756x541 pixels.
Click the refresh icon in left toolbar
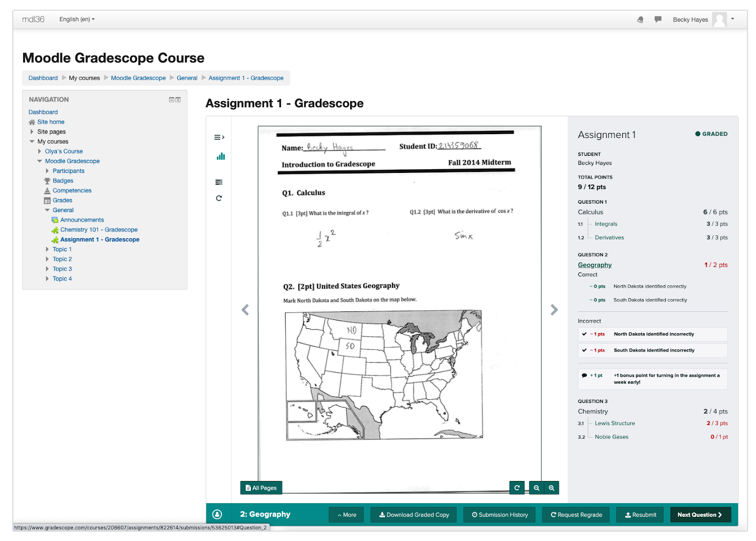[x=219, y=198]
